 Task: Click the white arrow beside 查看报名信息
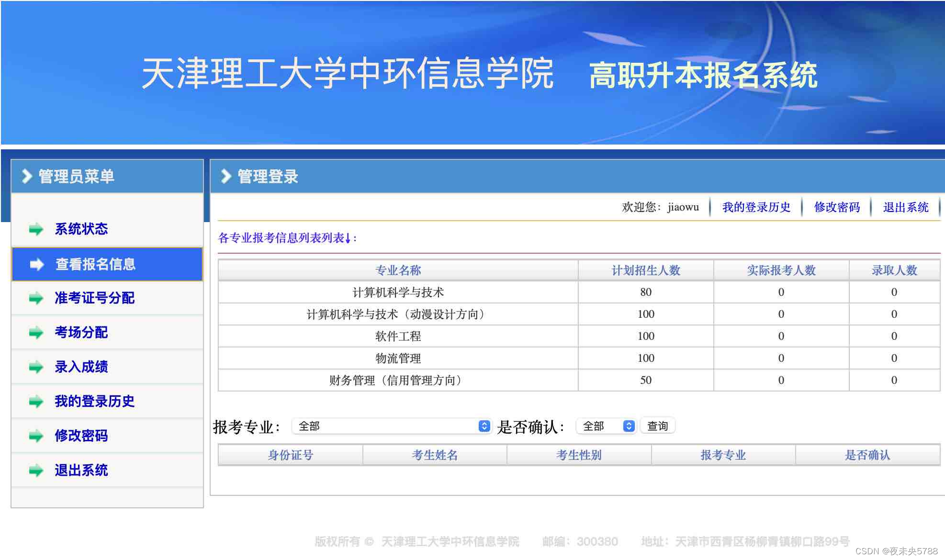(36, 264)
